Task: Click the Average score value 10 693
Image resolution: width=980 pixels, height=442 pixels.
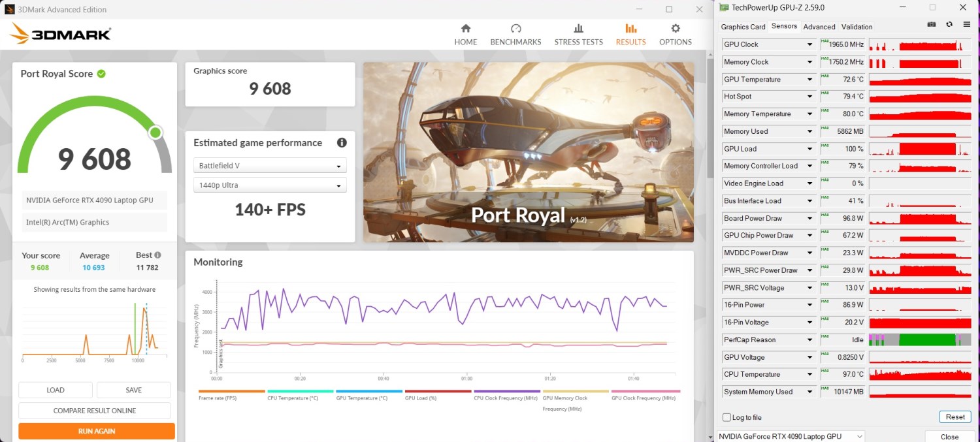Action: coord(93,268)
